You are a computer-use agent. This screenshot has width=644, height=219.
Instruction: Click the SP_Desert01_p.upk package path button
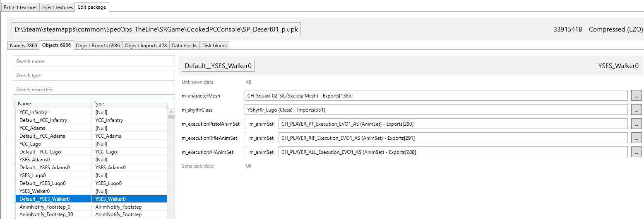coord(156,29)
